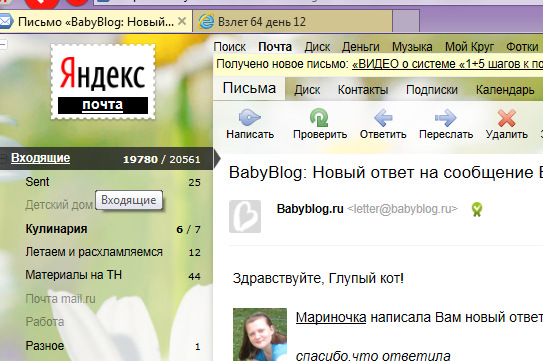543x361 pixels.
Task: Open the new letter link «ВИДЕО о системе»
Action: (x=447, y=64)
